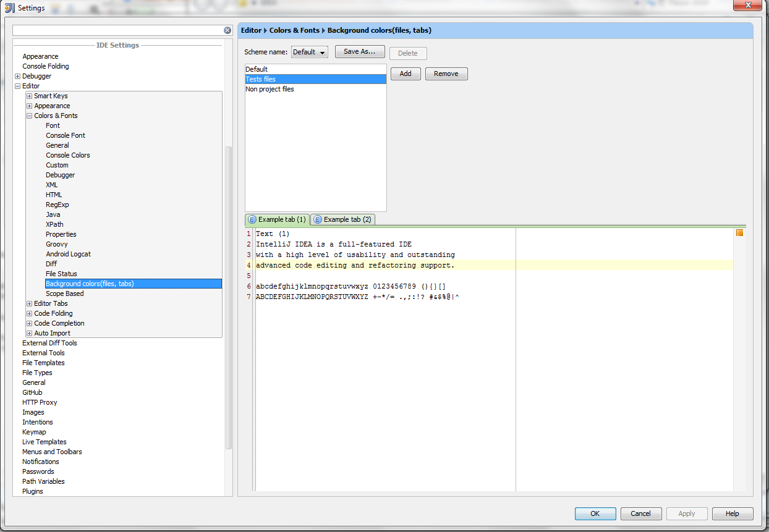Expand the Debugger settings node
Screen dimensions: 769x532
coord(17,77)
